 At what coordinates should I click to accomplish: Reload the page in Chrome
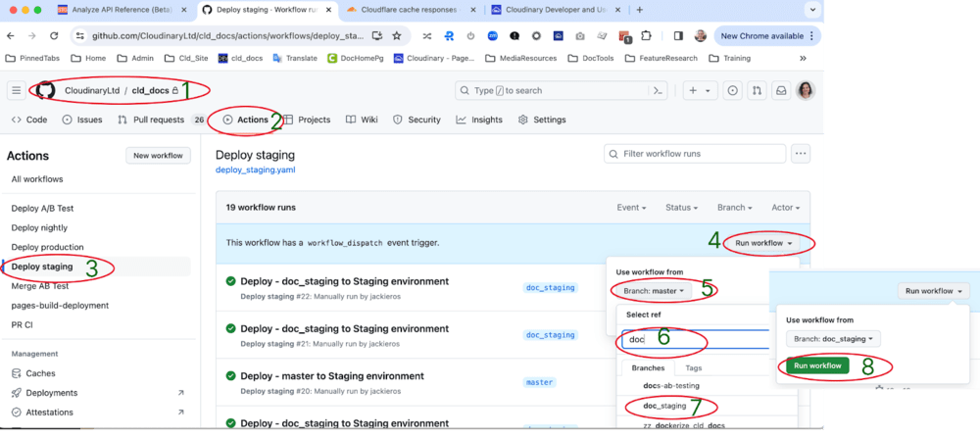(54, 36)
